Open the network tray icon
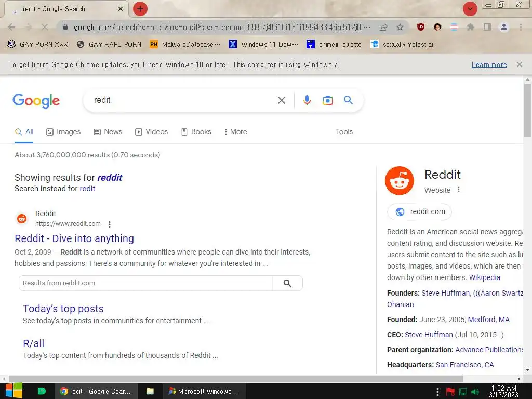This screenshot has width=532, height=399. point(463,392)
